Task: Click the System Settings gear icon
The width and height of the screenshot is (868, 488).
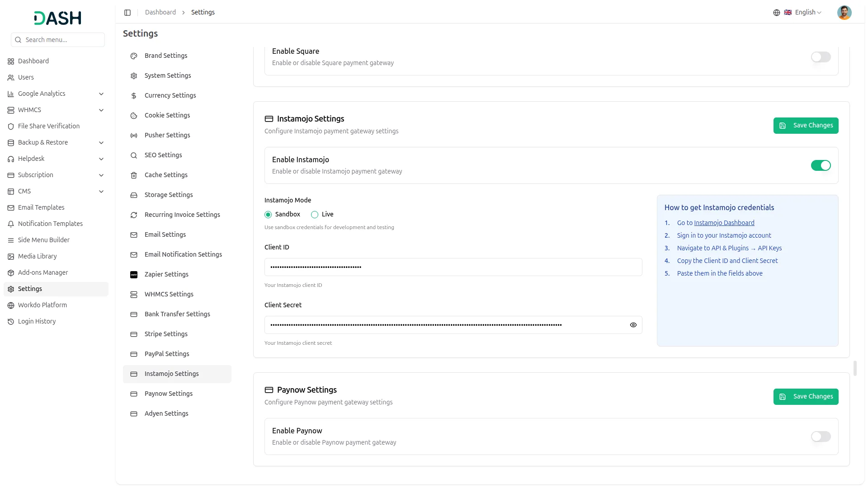Action: (134, 76)
